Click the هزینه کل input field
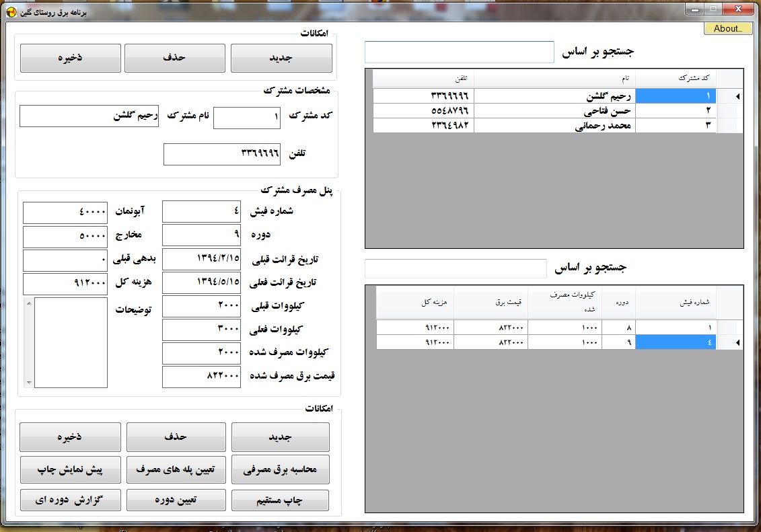761x532 pixels. 65,284
